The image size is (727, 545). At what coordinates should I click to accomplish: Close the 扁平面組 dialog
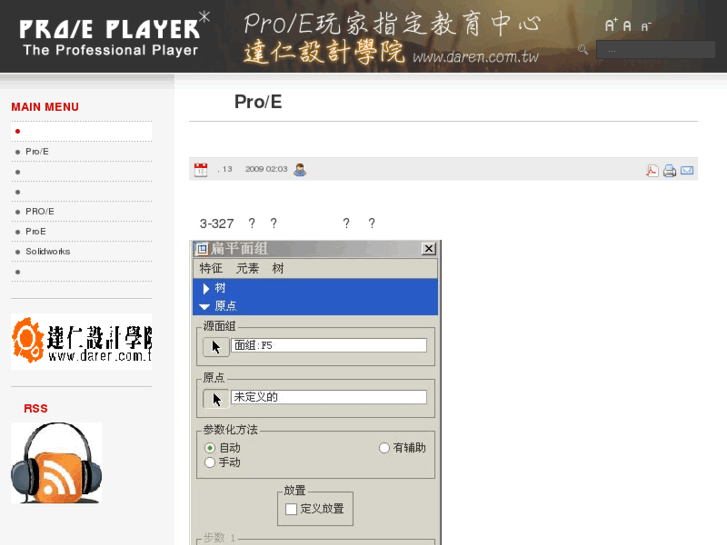[x=429, y=249]
